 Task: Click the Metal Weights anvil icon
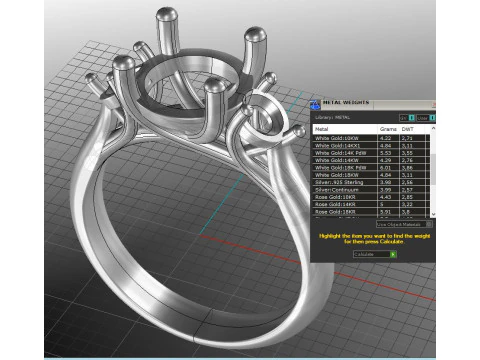[315, 105]
